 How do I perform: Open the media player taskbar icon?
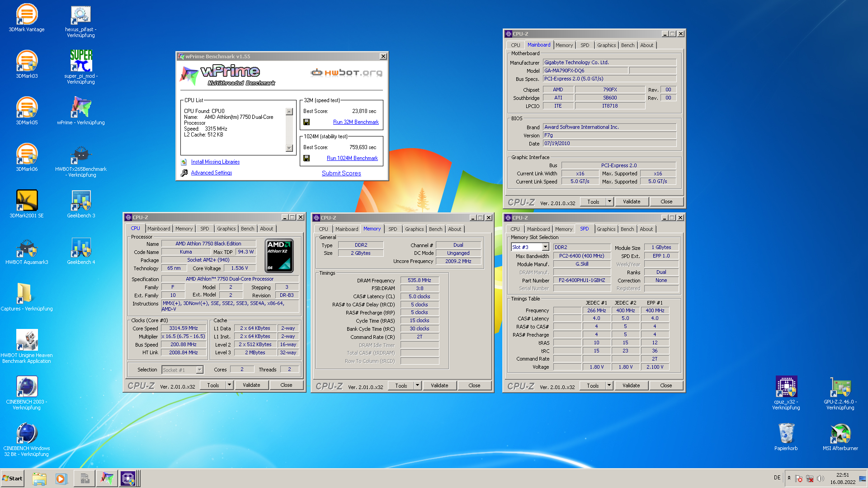[x=61, y=479]
